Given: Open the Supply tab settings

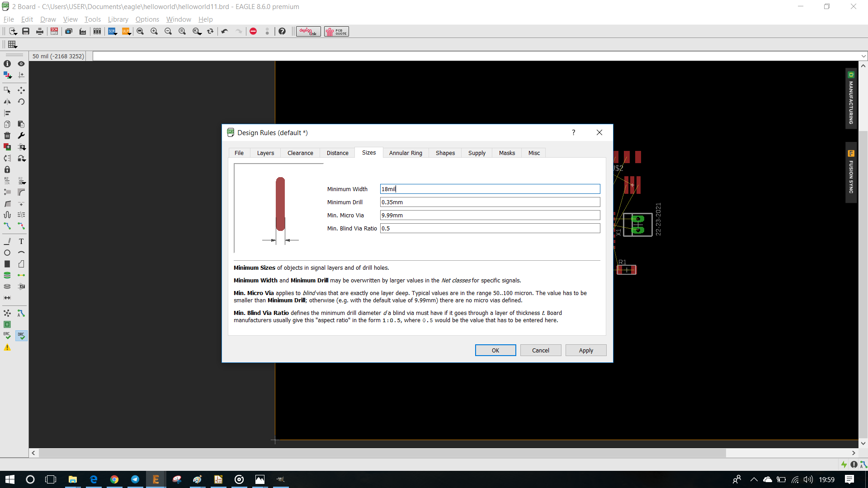Looking at the screenshot, I should point(476,153).
